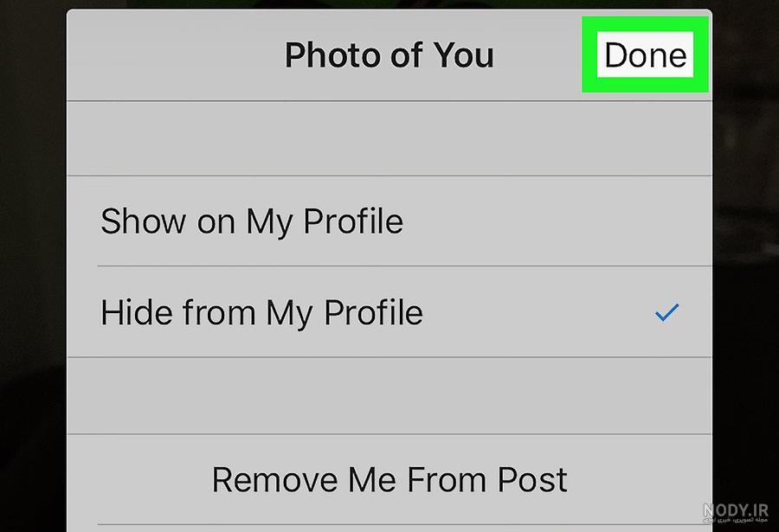The image size is (779, 532).
Task: Click the word Photo in dialog header
Action: (x=332, y=54)
